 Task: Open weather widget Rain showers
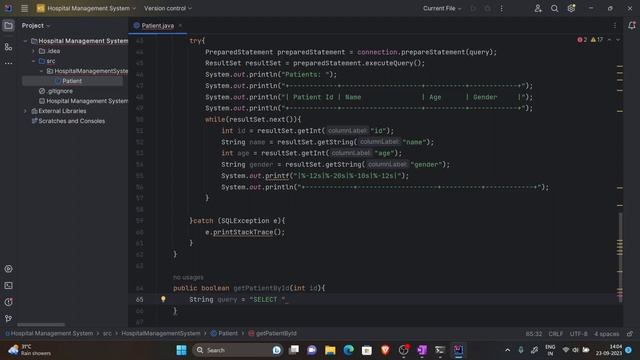29,350
